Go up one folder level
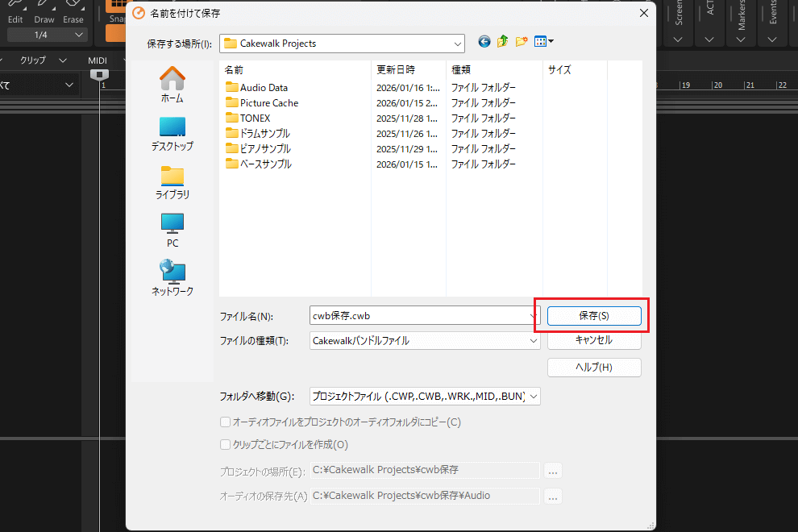Viewport: 798px width, 532px height. (x=503, y=42)
